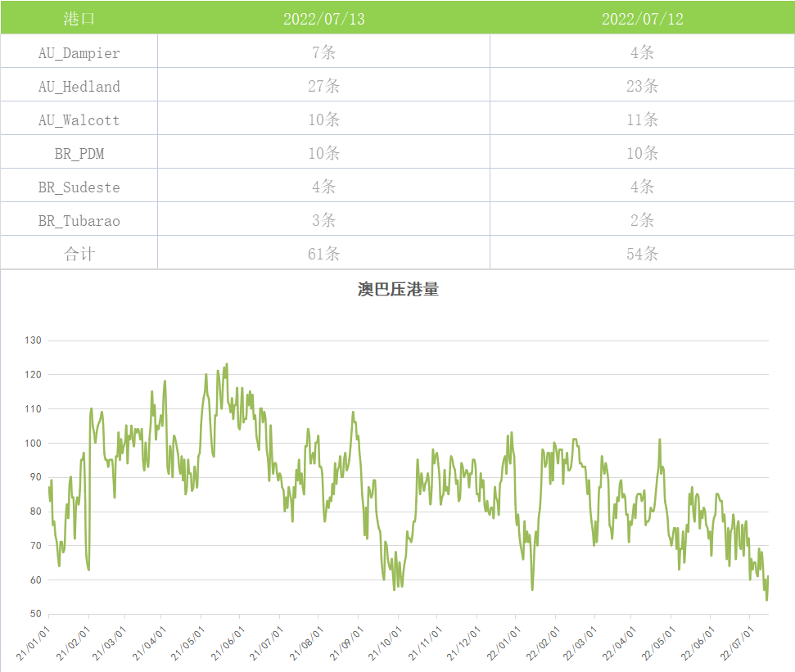Select the 2022/07/12 column header

[642, 19]
